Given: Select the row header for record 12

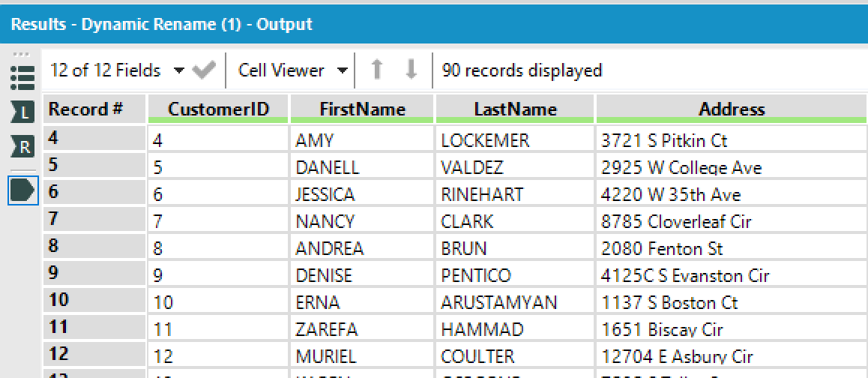Looking at the screenshot, I should [x=94, y=355].
